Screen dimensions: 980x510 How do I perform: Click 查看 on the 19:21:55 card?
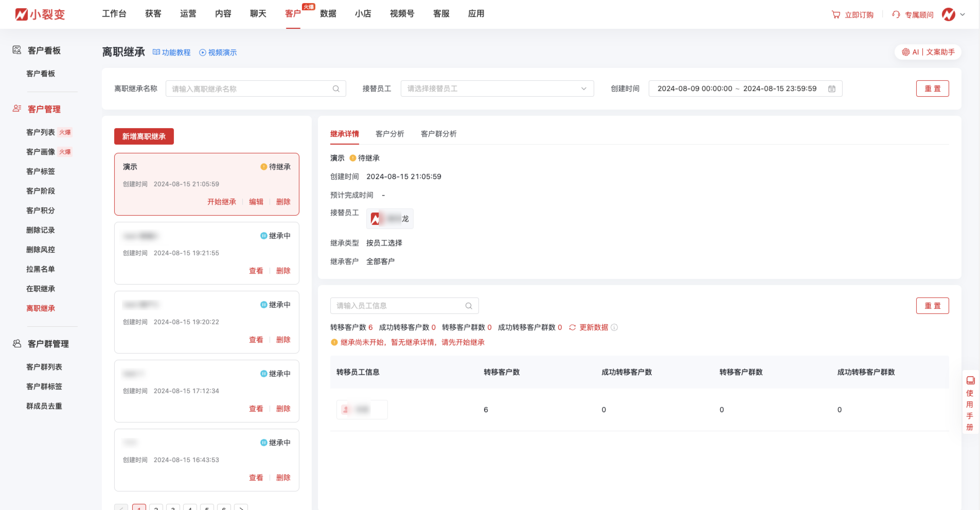click(256, 271)
